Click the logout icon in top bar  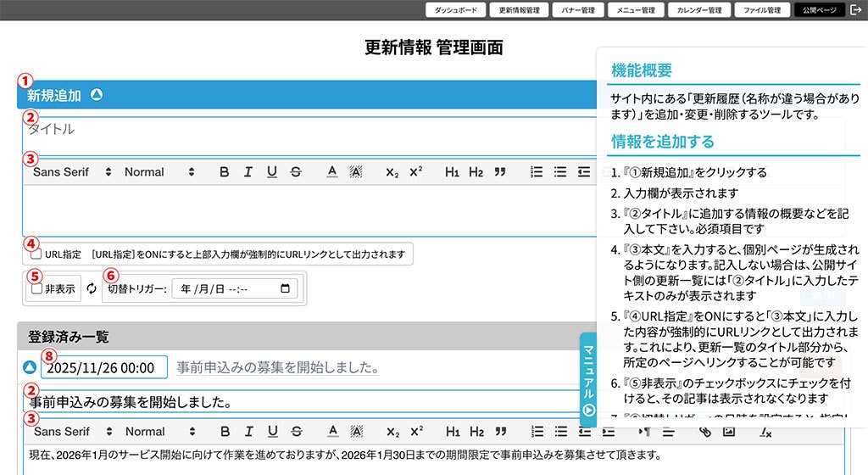[x=856, y=10]
